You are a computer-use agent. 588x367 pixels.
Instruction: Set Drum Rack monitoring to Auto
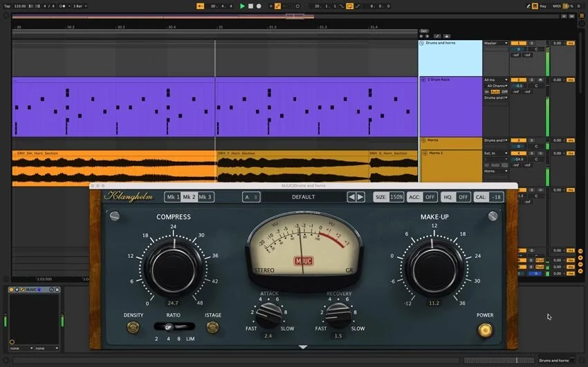click(x=495, y=92)
